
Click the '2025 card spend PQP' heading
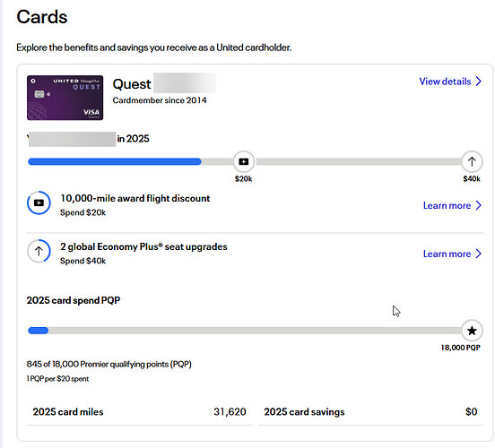pyautogui.click(x=74, y=300)
